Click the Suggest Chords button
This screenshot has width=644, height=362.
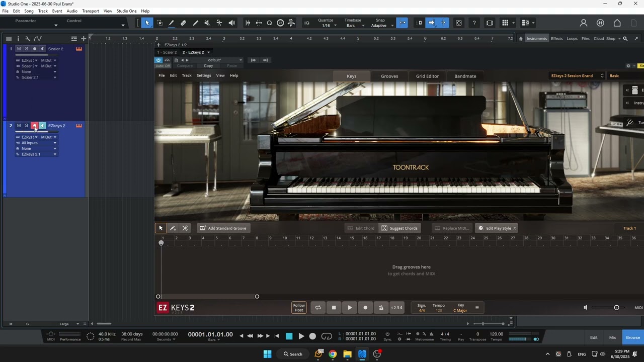pos(399,228)
